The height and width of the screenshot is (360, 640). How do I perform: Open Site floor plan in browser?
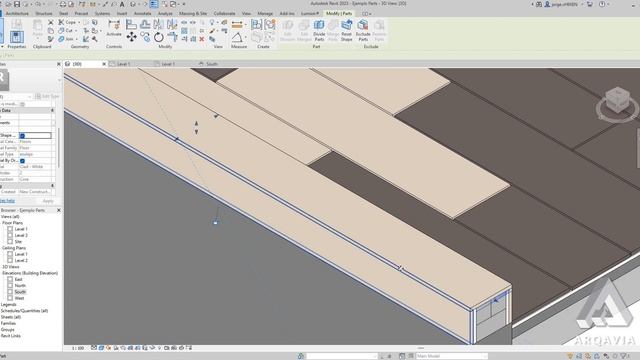coord(18,242)
